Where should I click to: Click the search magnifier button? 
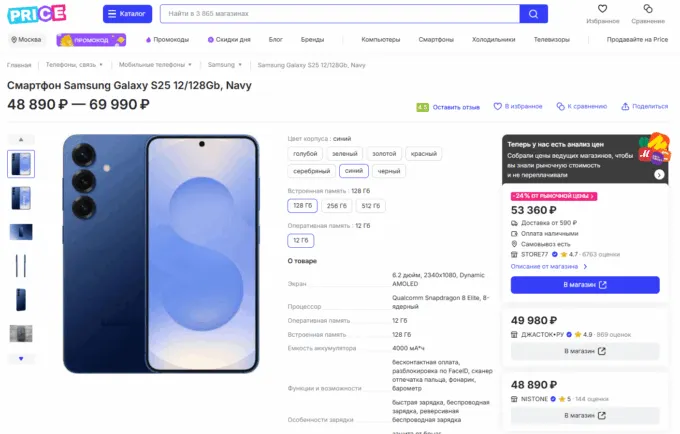click(x=534, y=14)
